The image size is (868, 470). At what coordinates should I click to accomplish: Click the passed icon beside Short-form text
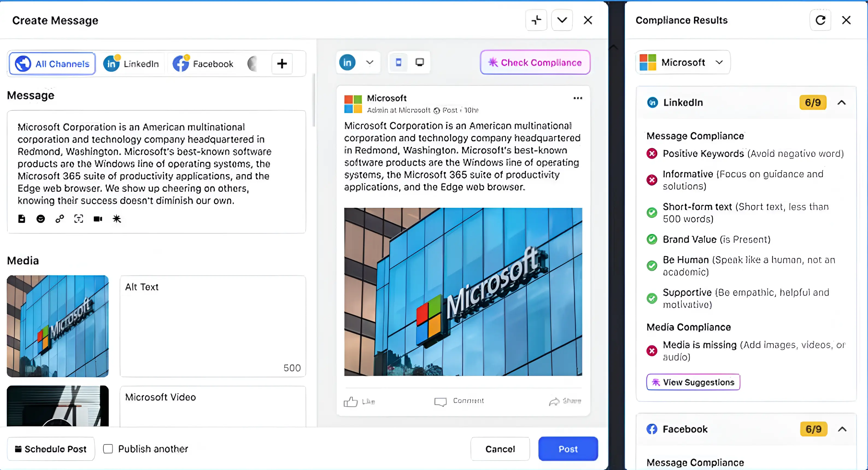tap(652, 213)
